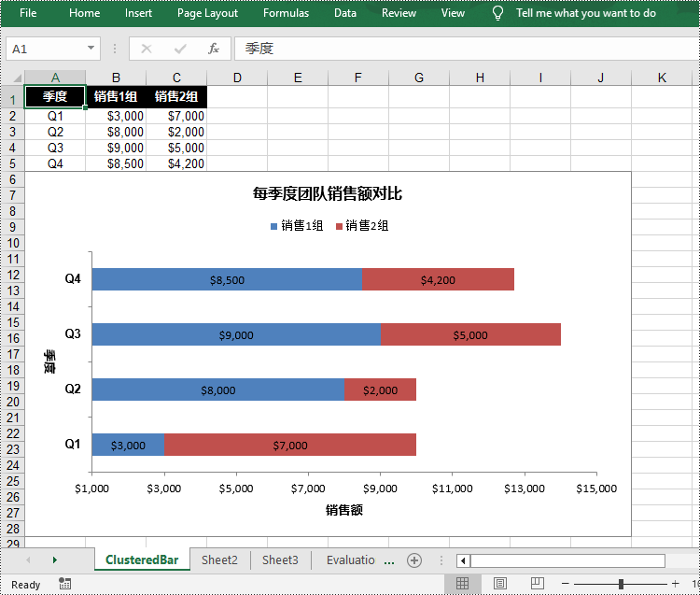Screen dimensions: 700x595
Task: Switch to the Evaluatio sheet tab
Action: (x=350, y=560)
